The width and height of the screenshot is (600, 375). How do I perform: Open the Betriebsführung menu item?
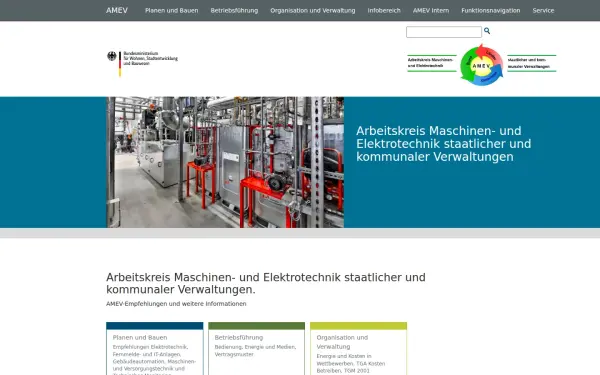pyautogui.click(x=234, y=11)
